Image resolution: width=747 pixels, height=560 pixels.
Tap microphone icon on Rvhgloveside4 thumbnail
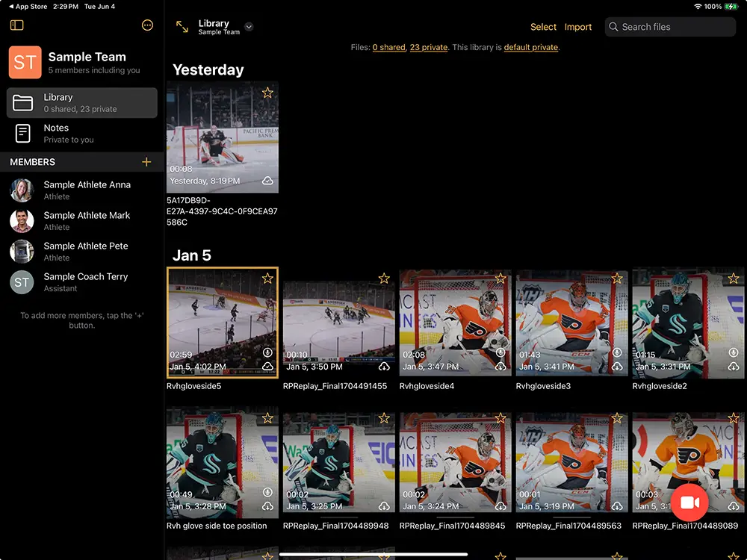coord(500,352)
